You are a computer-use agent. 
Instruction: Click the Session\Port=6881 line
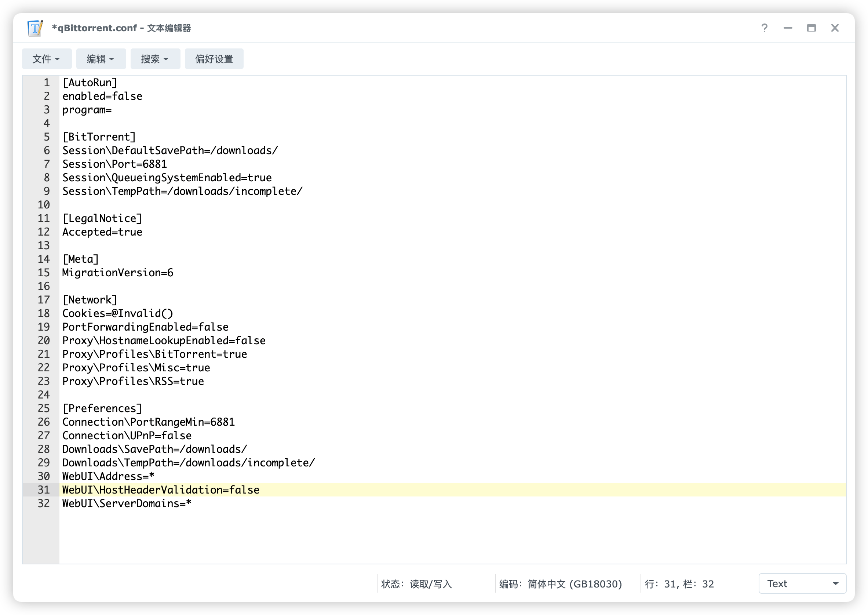click(114, 164)
